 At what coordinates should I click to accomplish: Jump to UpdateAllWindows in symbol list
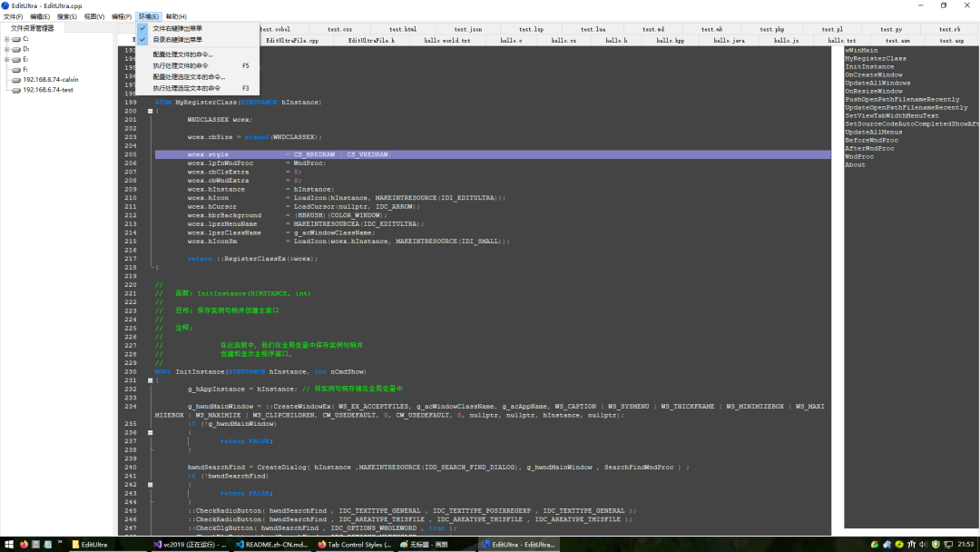[x=877, y=83]
